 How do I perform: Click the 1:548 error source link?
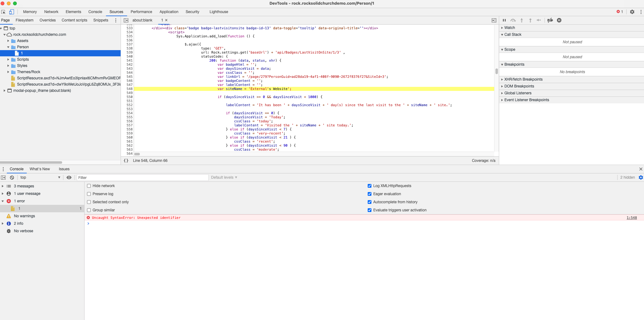click(x=631, y=218)
